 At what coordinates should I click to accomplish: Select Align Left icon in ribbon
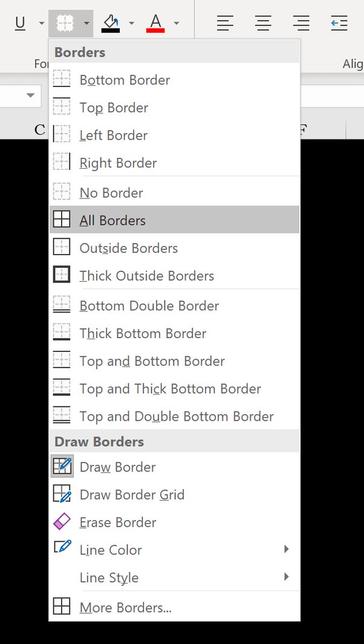pyautogui.click(x=225, y=23)
